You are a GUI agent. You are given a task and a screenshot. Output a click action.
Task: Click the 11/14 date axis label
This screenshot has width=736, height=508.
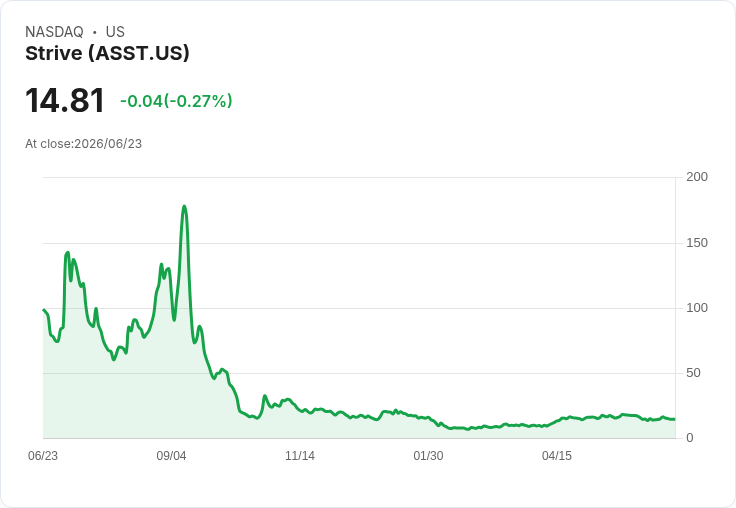click(x=300, y=456)
